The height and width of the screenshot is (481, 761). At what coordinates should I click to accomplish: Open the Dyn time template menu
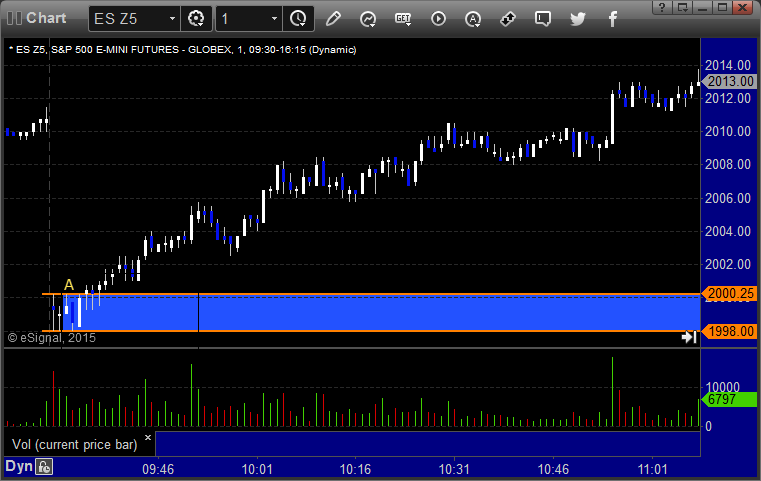click(x=18, y=466)
